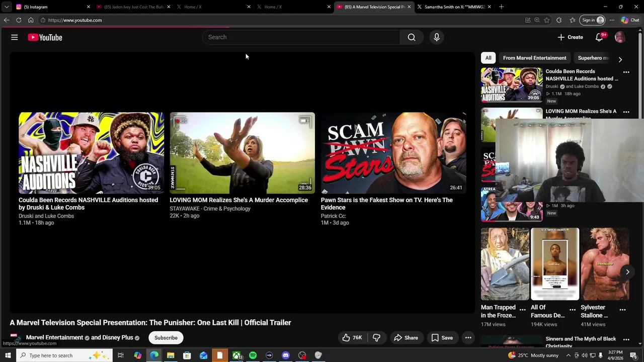Click the Windows taskbar search box
644x362 pixels.
pos(64,355)
